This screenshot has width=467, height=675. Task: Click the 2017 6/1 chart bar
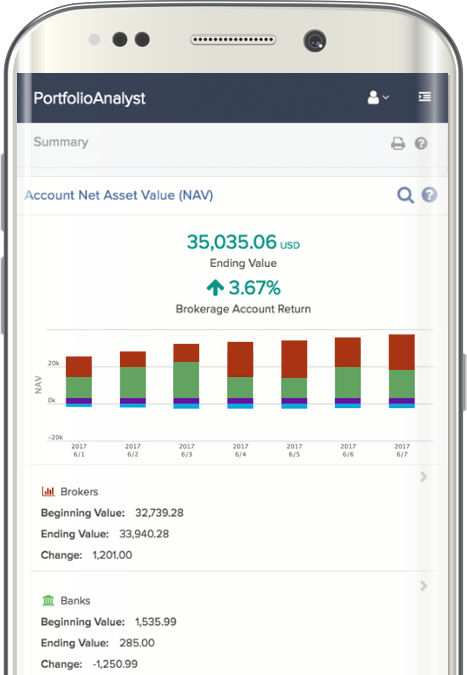click(79, 381)
